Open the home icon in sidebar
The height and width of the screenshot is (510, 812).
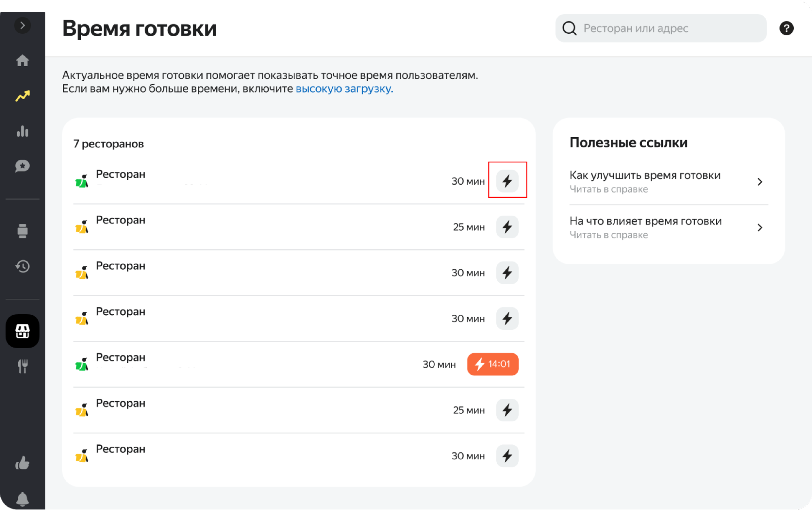(x=22, y=61)
